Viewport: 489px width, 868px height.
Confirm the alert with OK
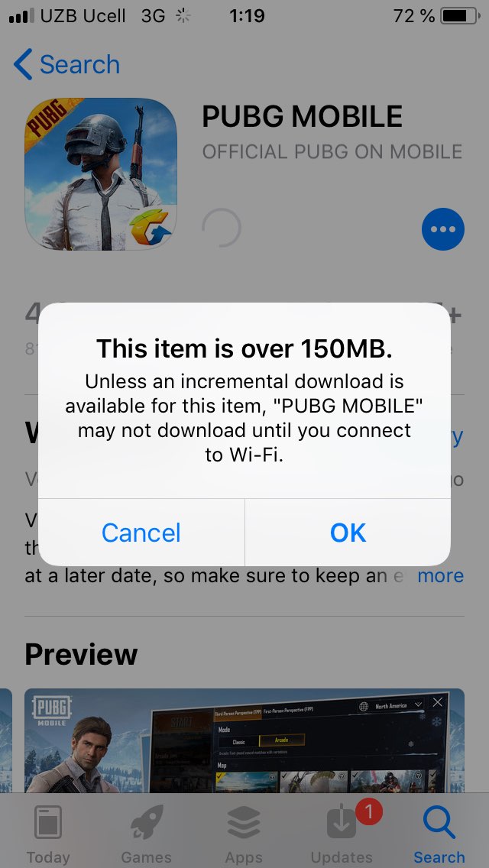click(348, 533)
